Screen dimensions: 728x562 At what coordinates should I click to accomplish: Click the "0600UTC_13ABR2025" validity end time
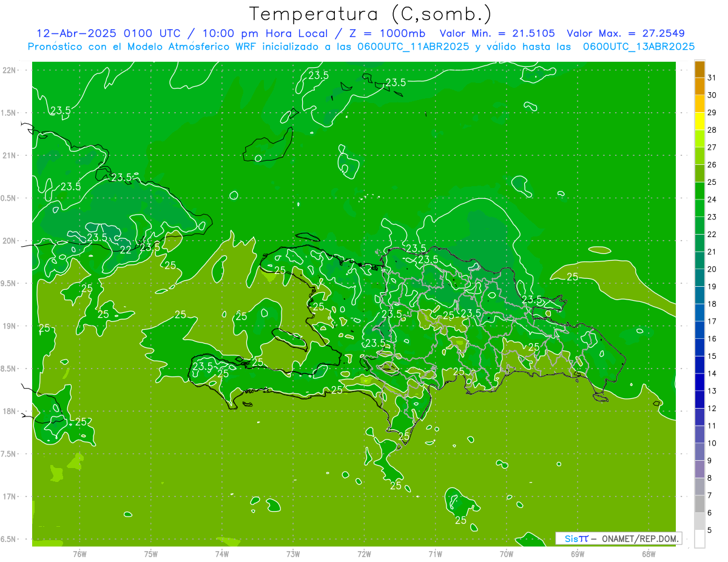pos(639,47)
